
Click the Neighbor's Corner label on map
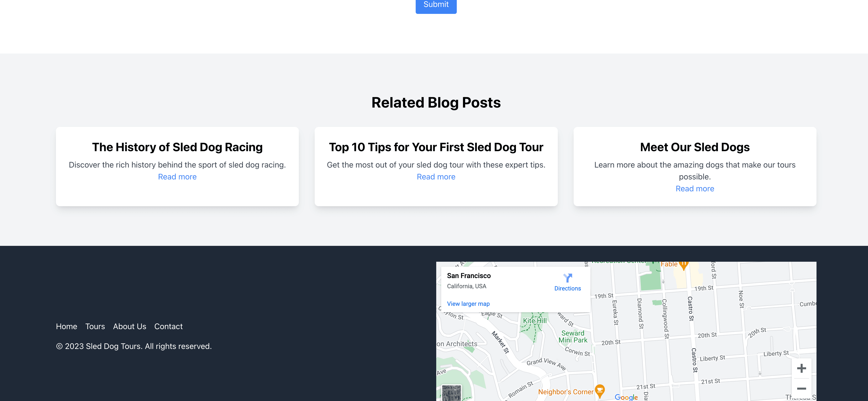click(x=566, y=392)
